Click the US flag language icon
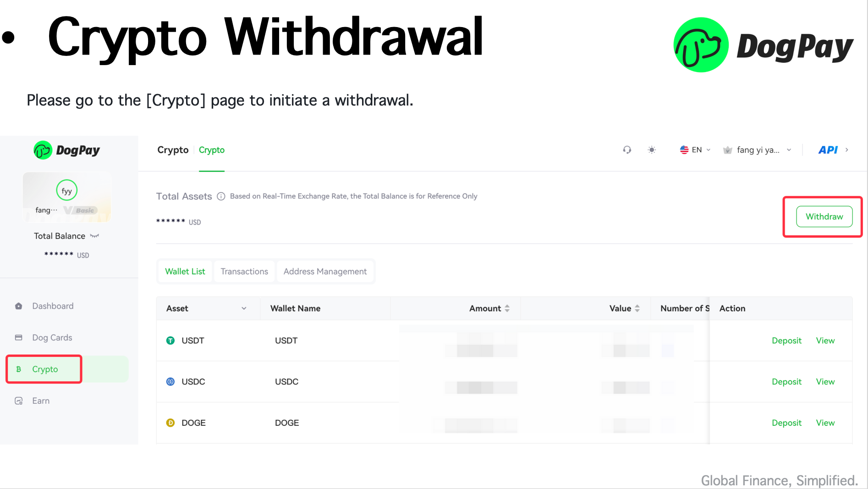 684,150
